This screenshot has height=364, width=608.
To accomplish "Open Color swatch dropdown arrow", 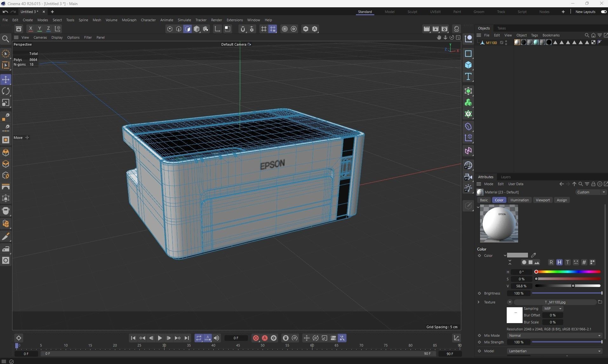I will (505, 255).
